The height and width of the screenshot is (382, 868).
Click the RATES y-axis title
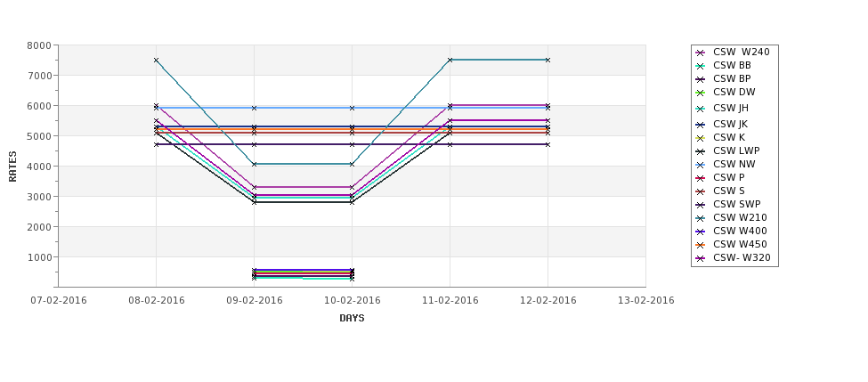pos(12,167)
